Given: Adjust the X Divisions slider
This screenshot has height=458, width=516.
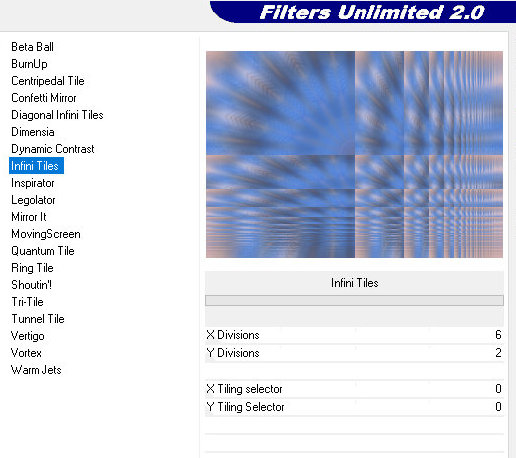Looking at the screenshot, I should tap(354, 335).
